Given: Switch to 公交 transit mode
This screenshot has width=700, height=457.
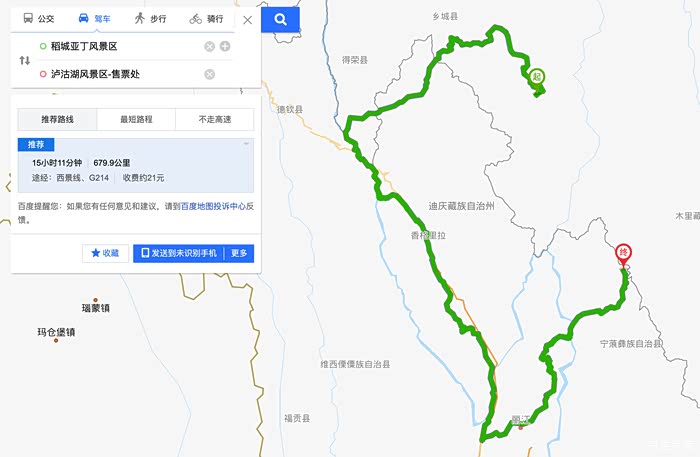Looking at the screenshot, I should (x=38, y=18).
